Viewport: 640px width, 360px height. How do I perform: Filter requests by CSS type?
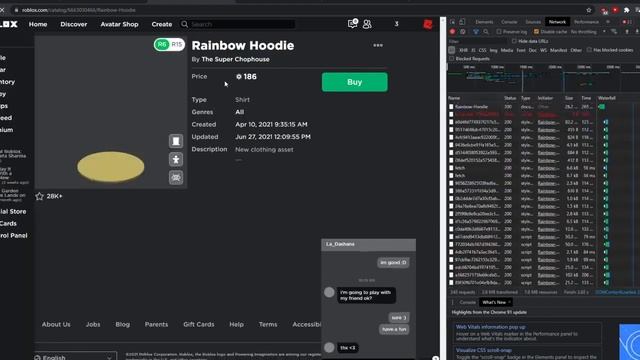(482, 50)
